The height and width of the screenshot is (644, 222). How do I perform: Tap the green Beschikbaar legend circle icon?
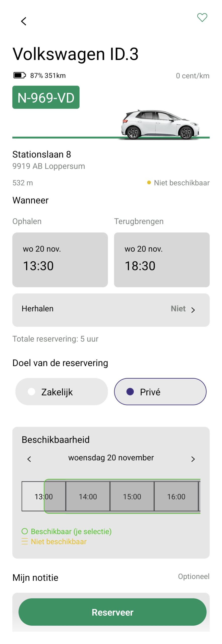(25, 531)
